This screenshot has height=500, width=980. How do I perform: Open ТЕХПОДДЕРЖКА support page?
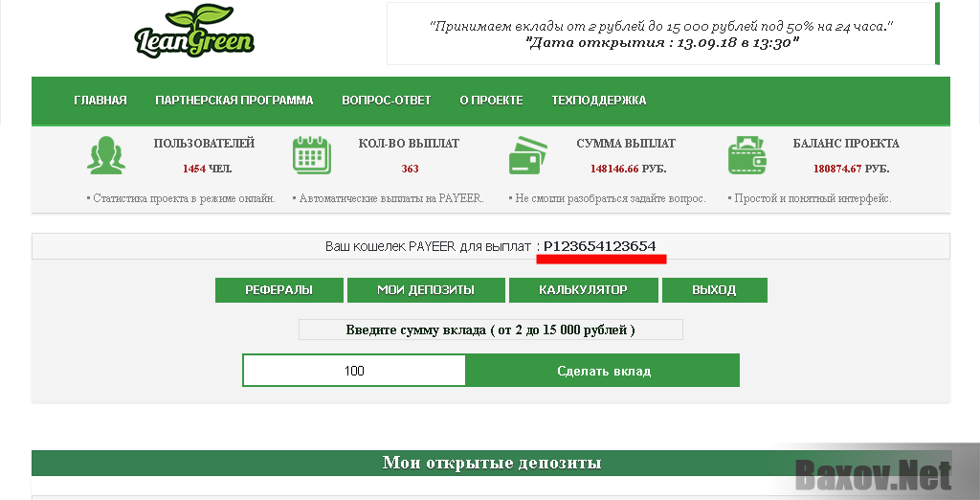coord(599,101)
